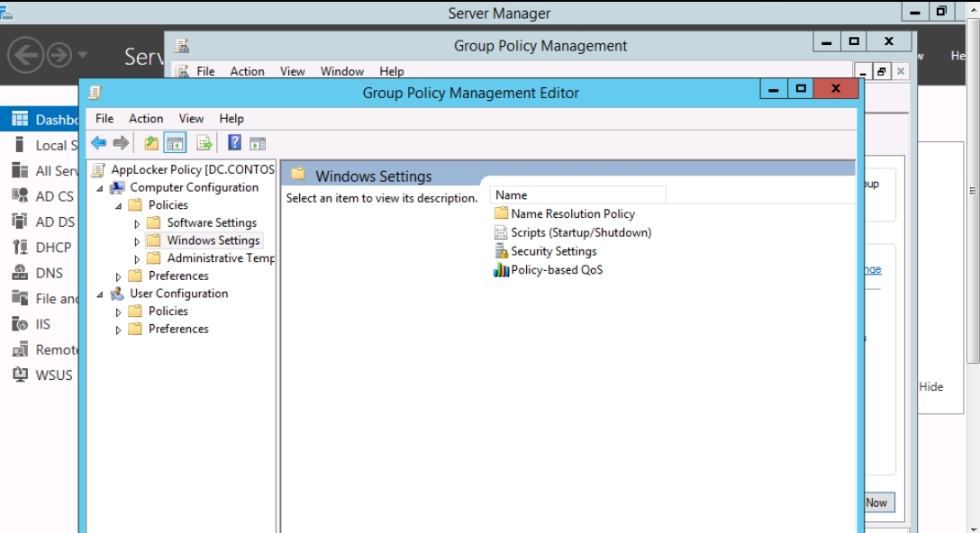Image resolution: width=980 pixels, height=533 pixels.
Task: Open Security Settings in the right pane
Action: click(x=553, y=251)
